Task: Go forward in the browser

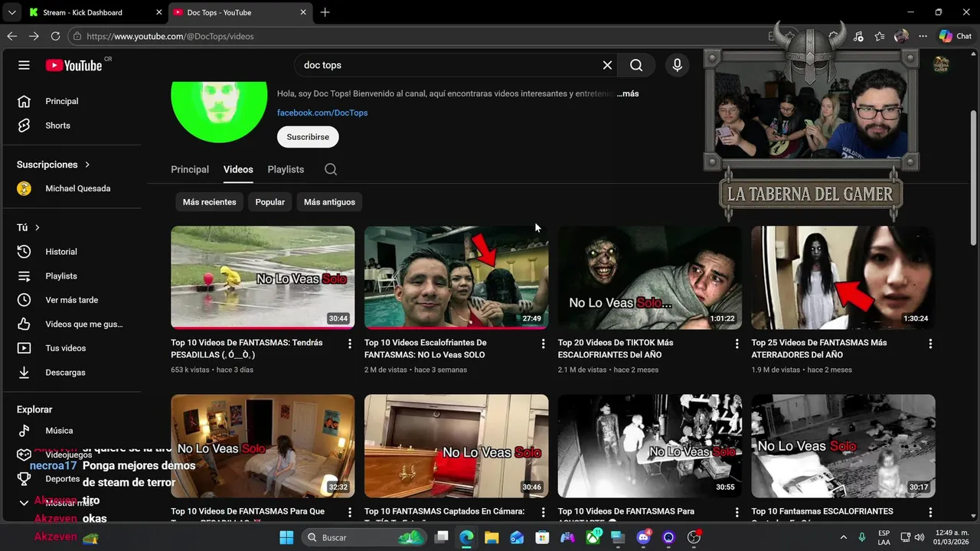Action: (x=34, y=36)
